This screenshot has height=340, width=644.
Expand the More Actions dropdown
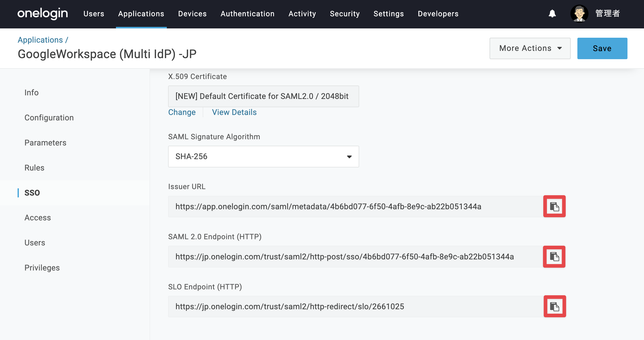click(x=530, y=48)
